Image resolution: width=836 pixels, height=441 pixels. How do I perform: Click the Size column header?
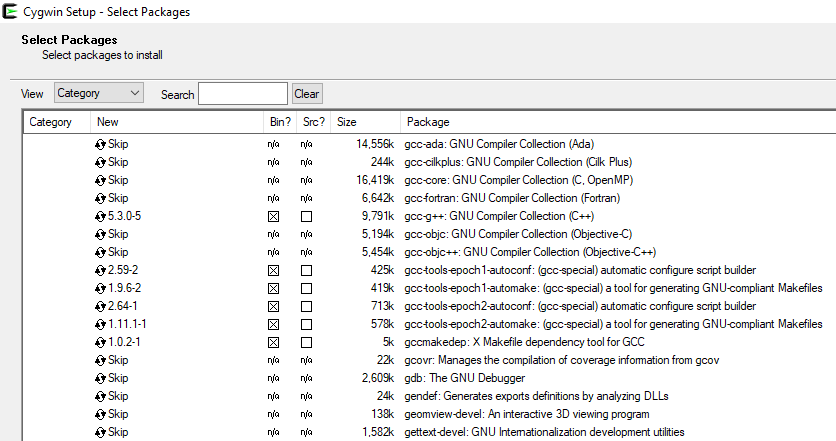pyautogui.click(x=365, y=122)
